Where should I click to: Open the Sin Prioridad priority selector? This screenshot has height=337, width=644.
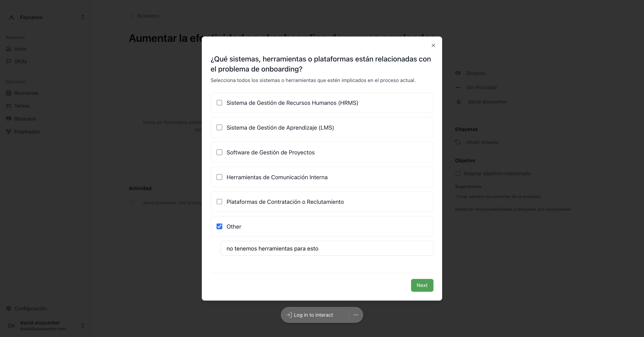tap(481, 87)
